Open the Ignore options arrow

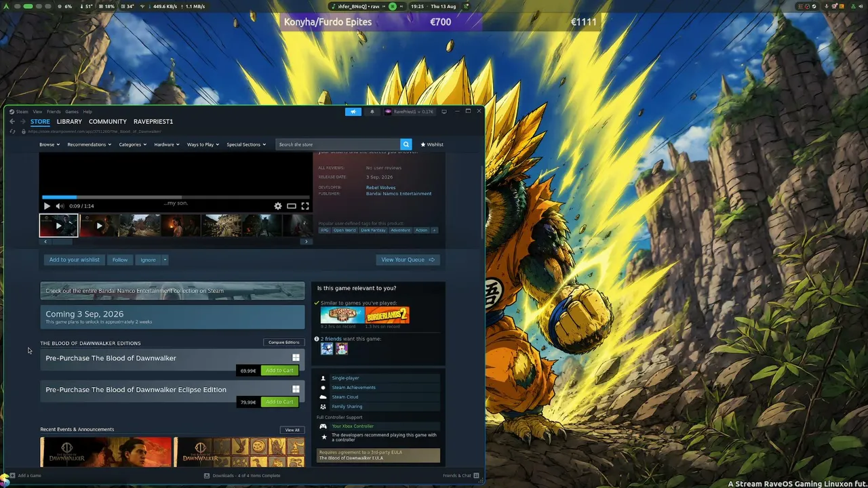click(x=164, y=260)
